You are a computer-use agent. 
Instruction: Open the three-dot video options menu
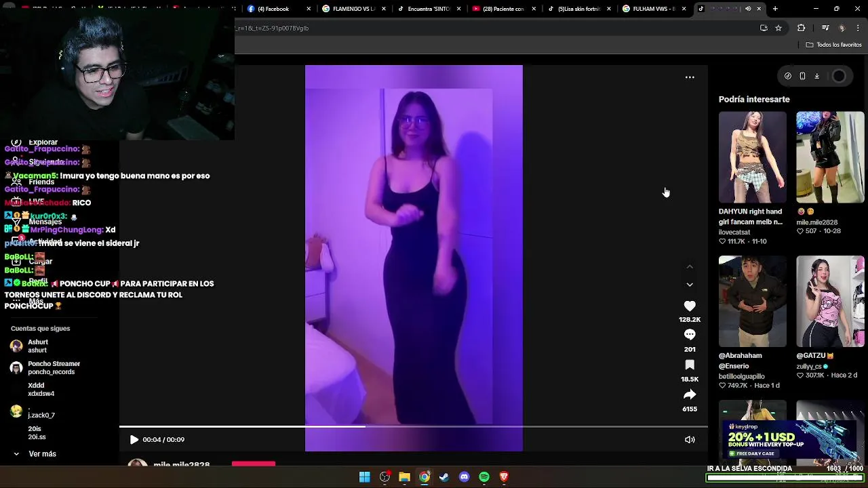pyautogui.click(x=690, y=77)
